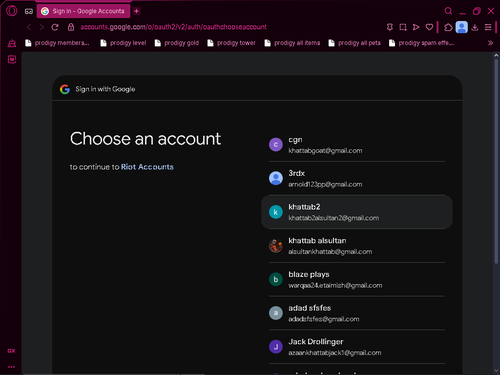
Task: Open the GX Control sidebar icon
Action: 12,43
